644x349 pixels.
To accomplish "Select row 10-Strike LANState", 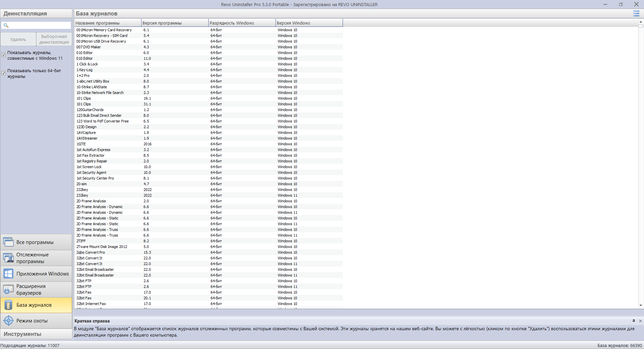I will [x=208, y=87].
